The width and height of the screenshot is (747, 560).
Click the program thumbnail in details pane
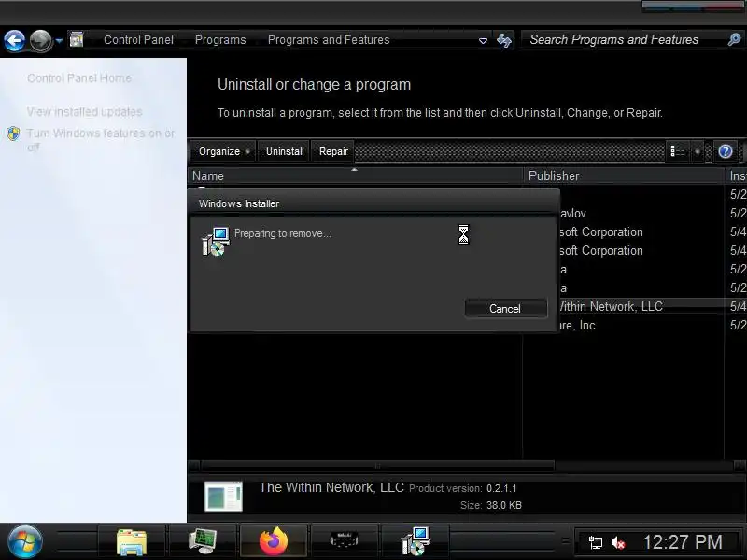[x=223, y=497]
